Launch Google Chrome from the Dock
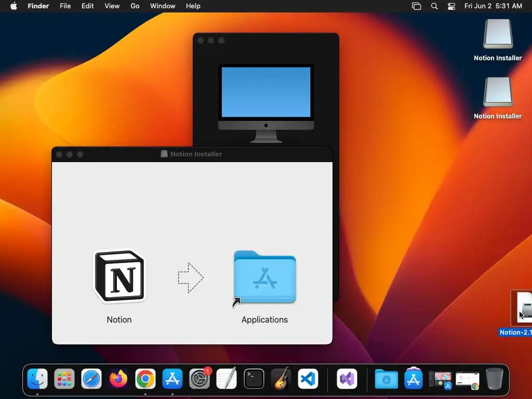Viewport: 532px width, 399px height. click(145, 379)
